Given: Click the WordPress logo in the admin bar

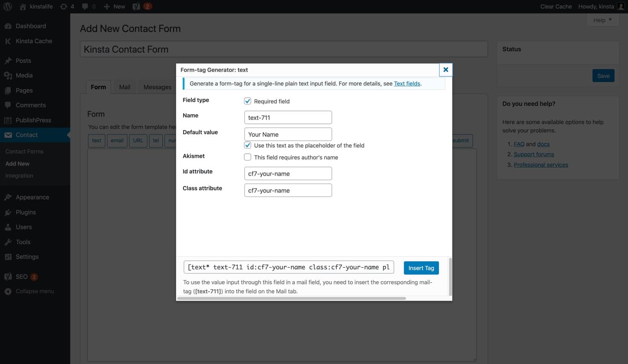Looking at the screenshot, I should 7,6.
